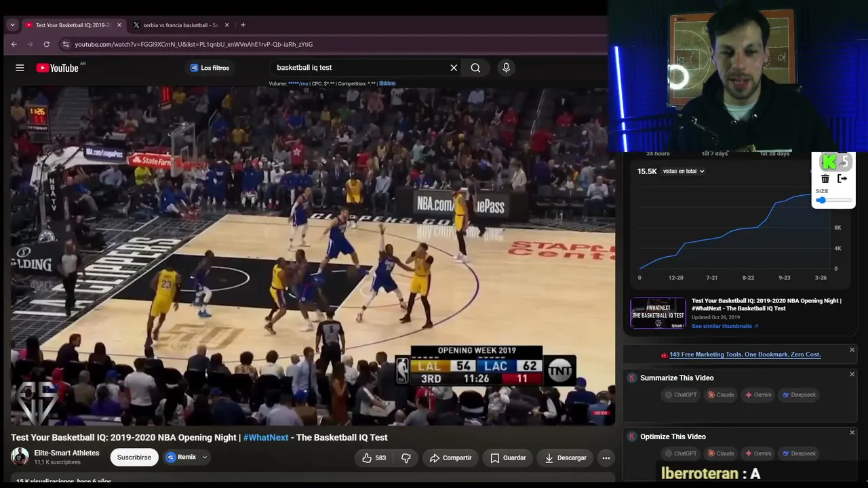Screen dimensions: 868x488
Task: Delete with the trash icon in popup
Action: pyautogui.click(x=825, y=179)
